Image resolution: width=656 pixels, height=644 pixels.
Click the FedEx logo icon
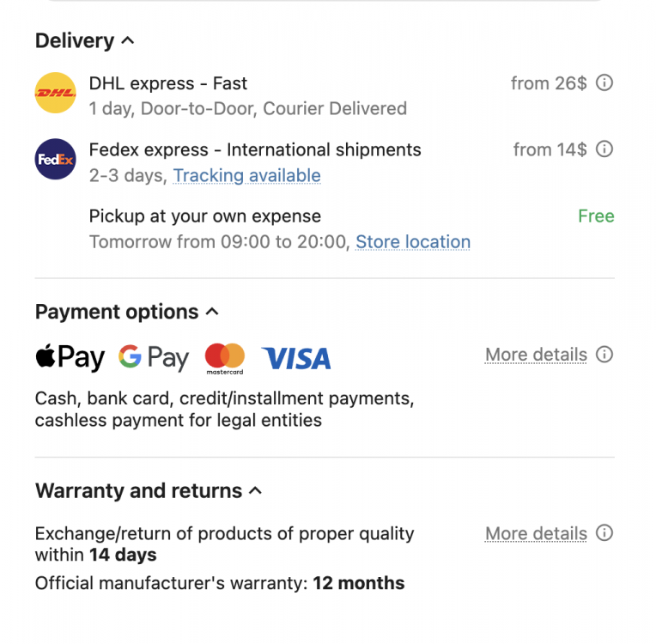(55, 159)
